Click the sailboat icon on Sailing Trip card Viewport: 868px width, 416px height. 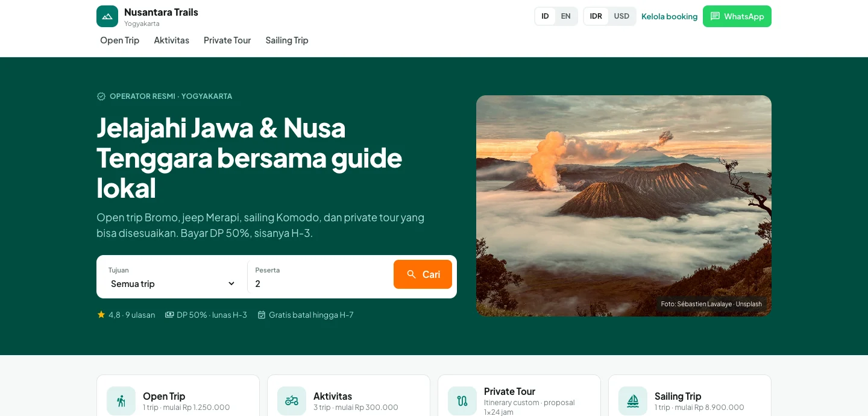(x=633, y=401)
